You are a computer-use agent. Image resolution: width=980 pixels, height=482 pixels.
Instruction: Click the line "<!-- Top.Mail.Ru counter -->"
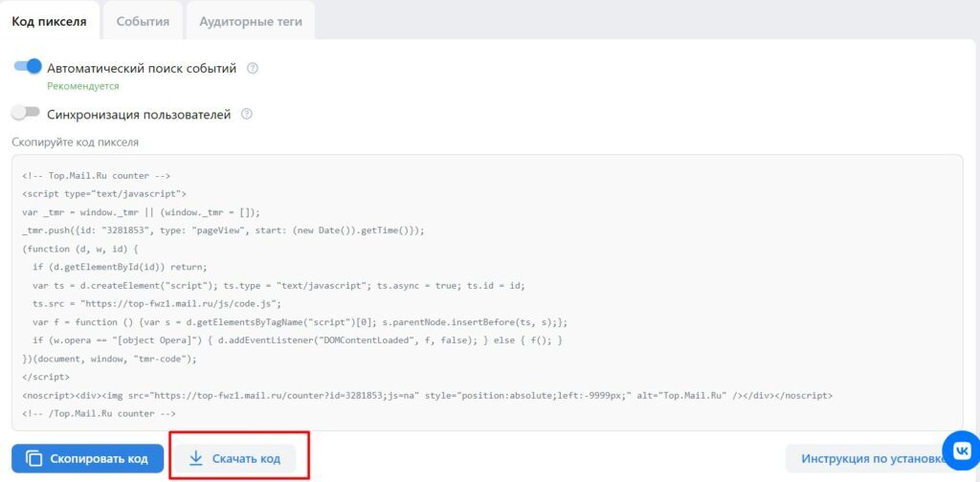(x=96, y=175)
